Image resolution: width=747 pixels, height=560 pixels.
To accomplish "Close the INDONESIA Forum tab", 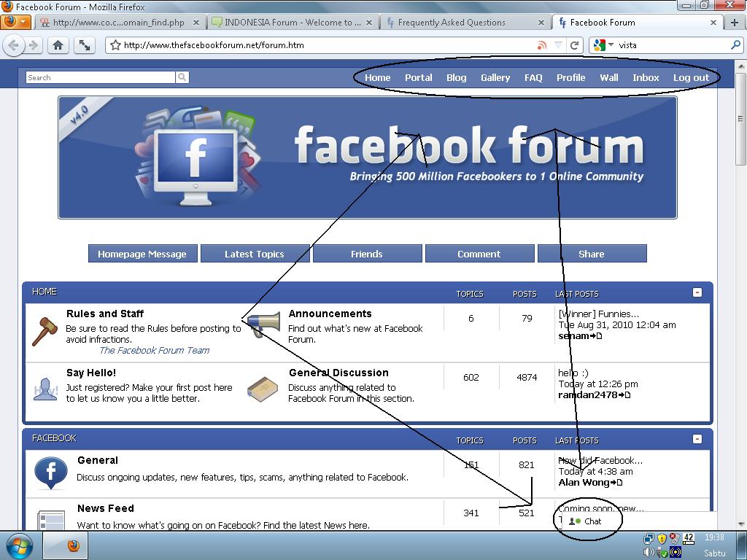I will 368,23.
